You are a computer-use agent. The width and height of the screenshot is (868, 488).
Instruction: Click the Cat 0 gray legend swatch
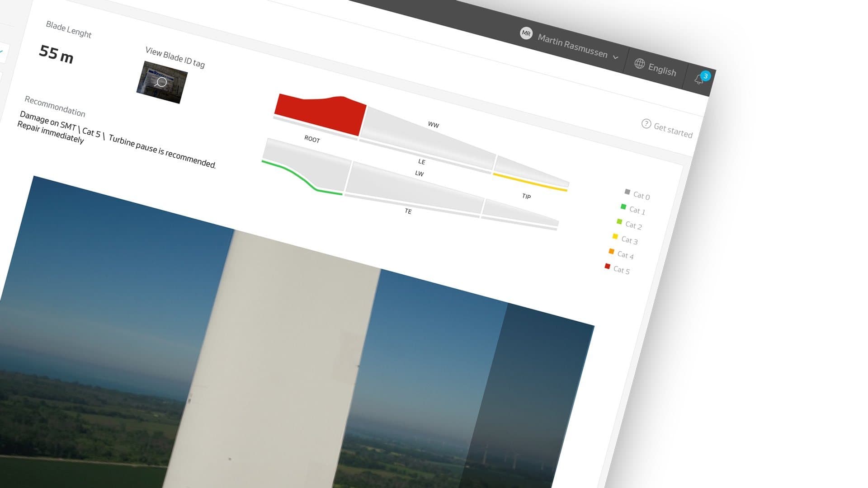[627, 192]
